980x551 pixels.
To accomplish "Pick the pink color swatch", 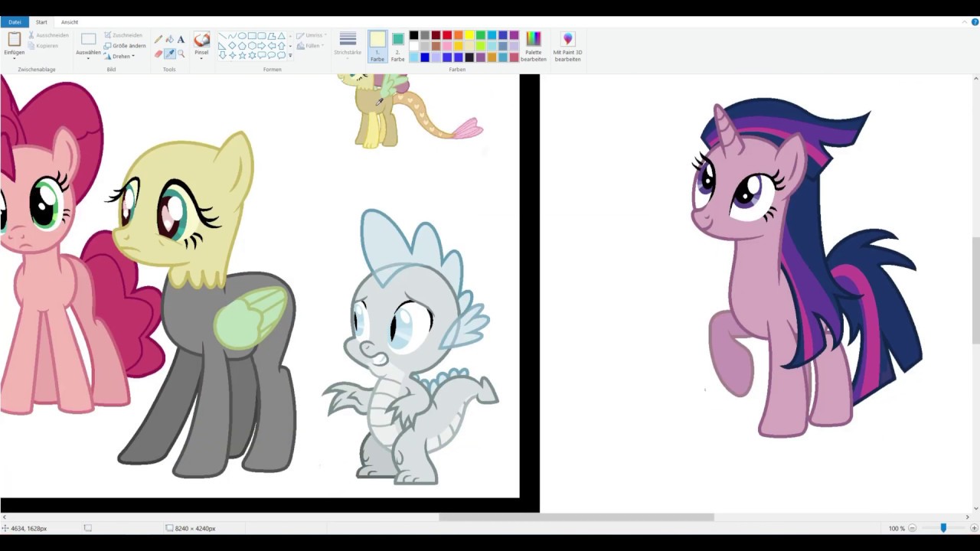I will click(447, 46).
